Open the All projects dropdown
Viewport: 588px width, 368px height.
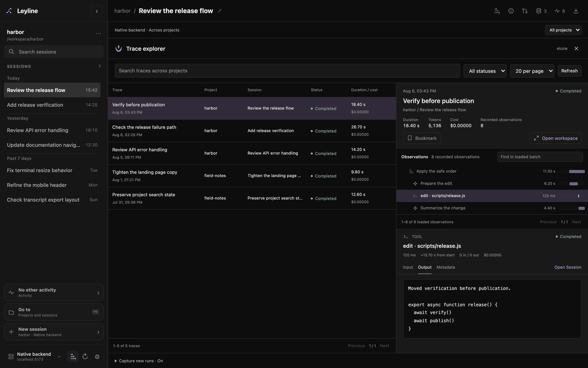coord(563,30)
